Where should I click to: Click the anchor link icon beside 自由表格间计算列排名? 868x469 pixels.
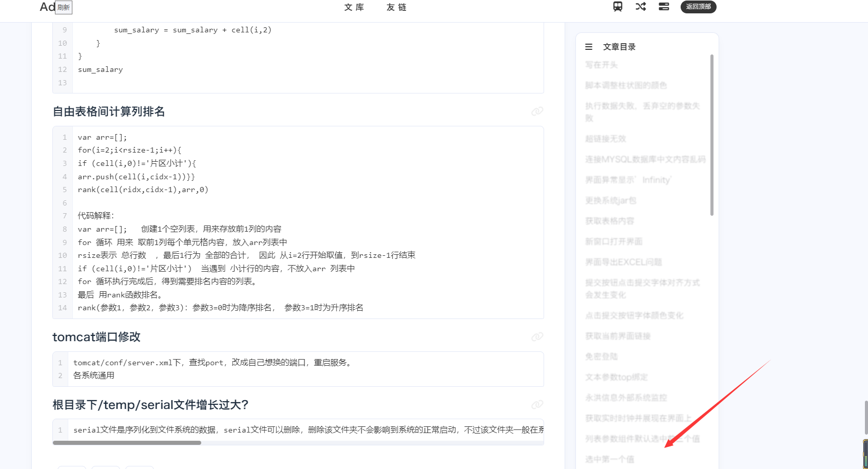(x=537, y=111)
